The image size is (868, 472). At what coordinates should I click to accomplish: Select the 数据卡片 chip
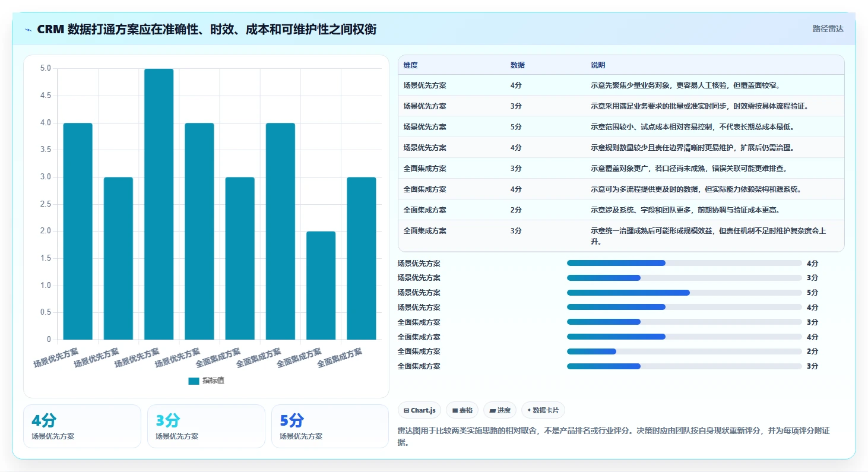[543, 410]
